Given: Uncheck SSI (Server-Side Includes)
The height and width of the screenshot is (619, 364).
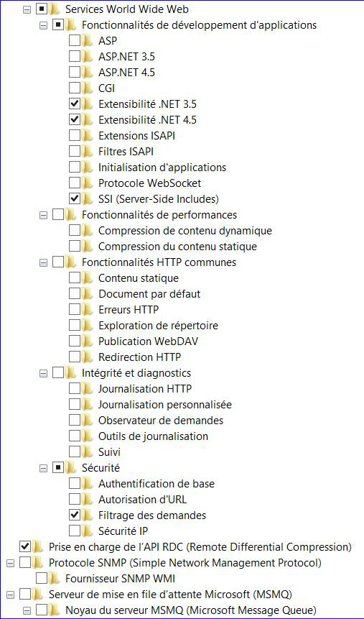Looking at the screenshot, I should pos(75,198).
